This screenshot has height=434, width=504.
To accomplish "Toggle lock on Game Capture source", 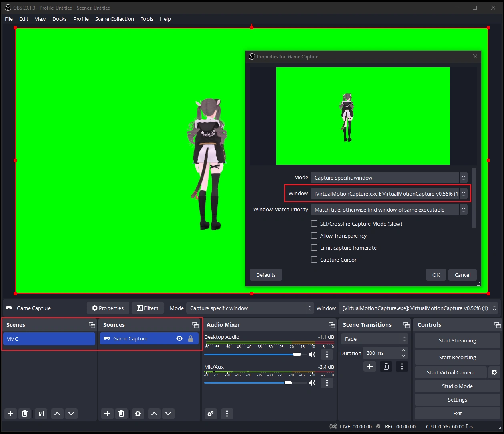I will 191,338.
